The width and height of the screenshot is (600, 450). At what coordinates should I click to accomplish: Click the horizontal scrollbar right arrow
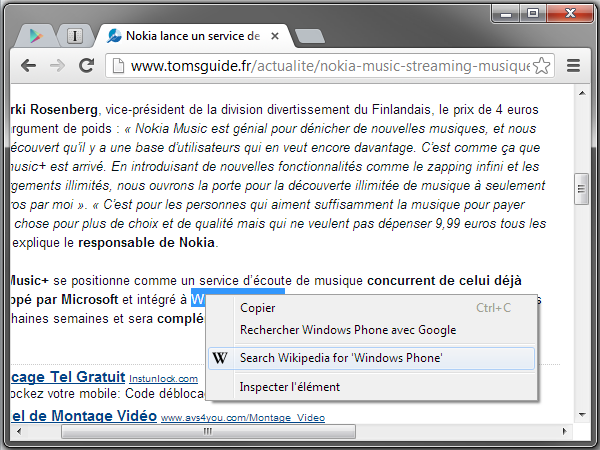pyautogui.click(x=564, y=431)
